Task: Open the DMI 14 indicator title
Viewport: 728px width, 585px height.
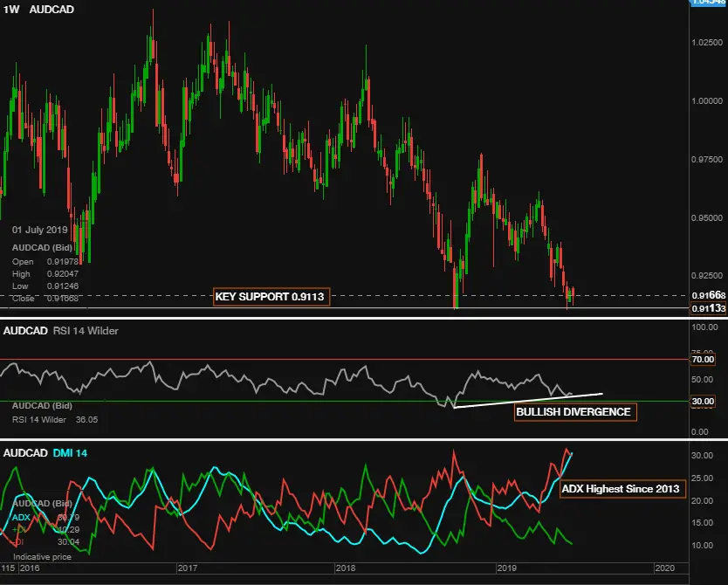Action: (x=70, y=453)
